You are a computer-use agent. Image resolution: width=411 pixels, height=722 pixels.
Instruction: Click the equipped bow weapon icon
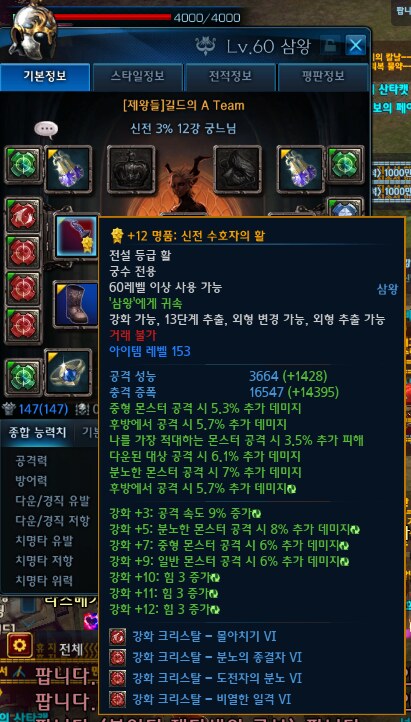[77, 236]
